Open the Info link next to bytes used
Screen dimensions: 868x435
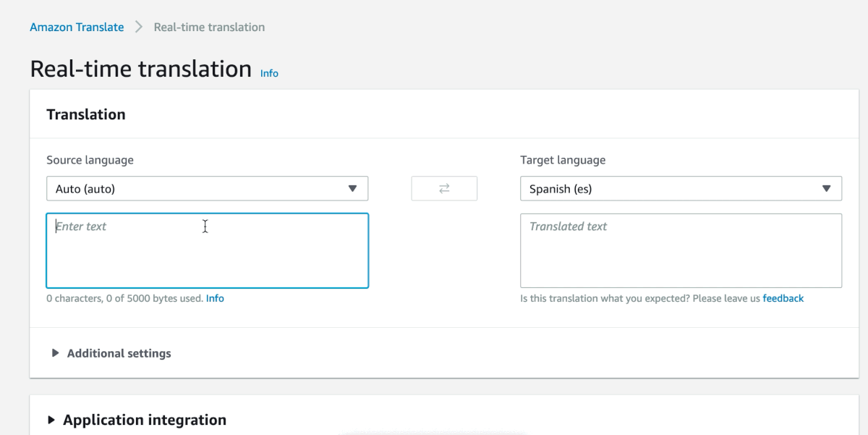tap(215, 298)
